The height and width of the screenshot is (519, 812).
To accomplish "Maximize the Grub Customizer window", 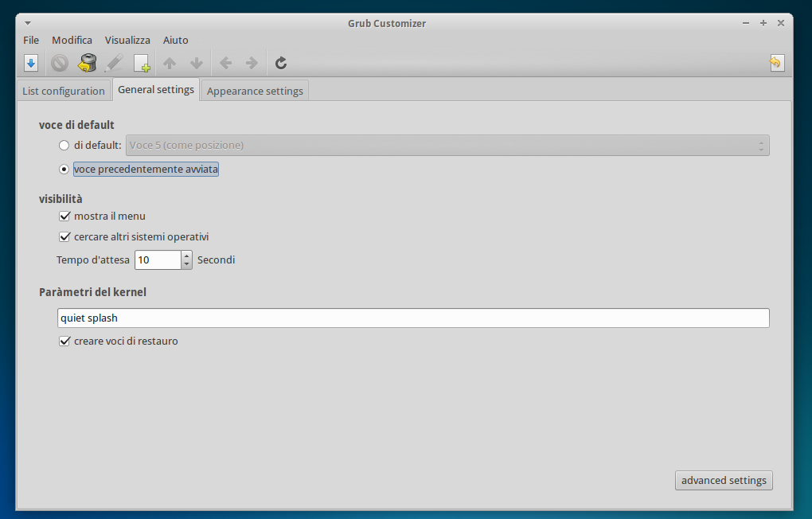I will click(763, 23).
